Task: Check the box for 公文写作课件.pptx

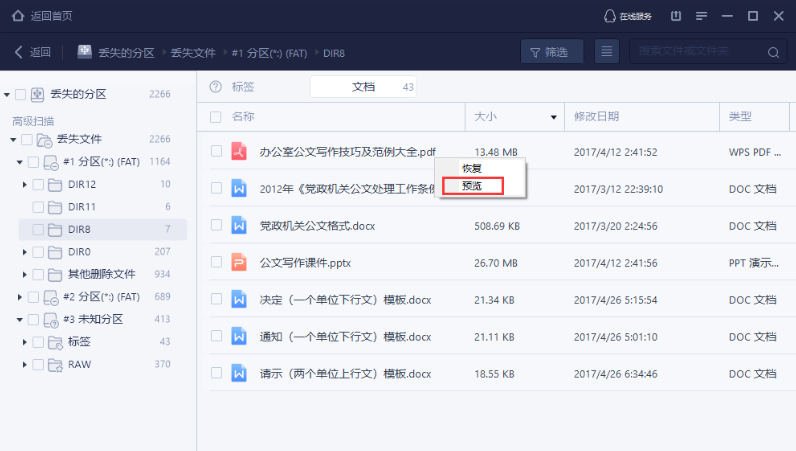Action: pyautogui.click(x=216, y=263)
